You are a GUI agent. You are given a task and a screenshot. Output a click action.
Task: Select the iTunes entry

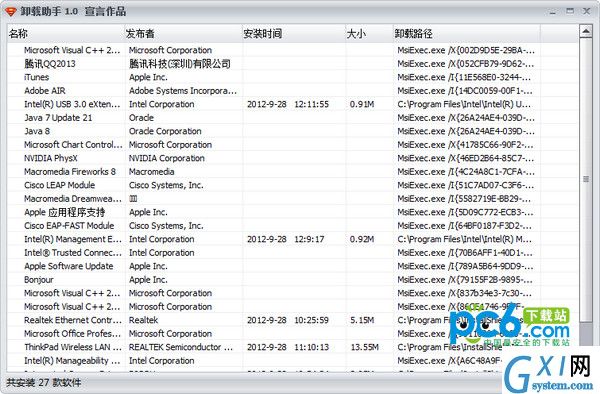36,77
